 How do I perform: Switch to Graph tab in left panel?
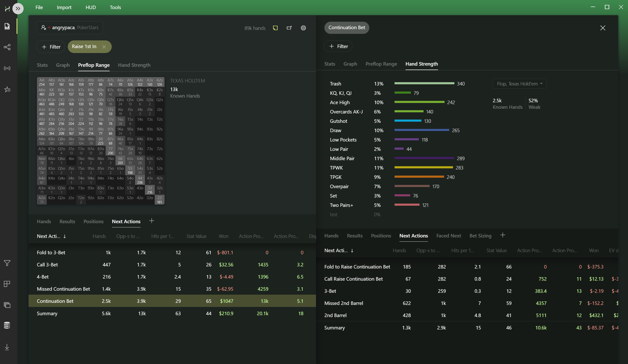(x=62, y=65)
